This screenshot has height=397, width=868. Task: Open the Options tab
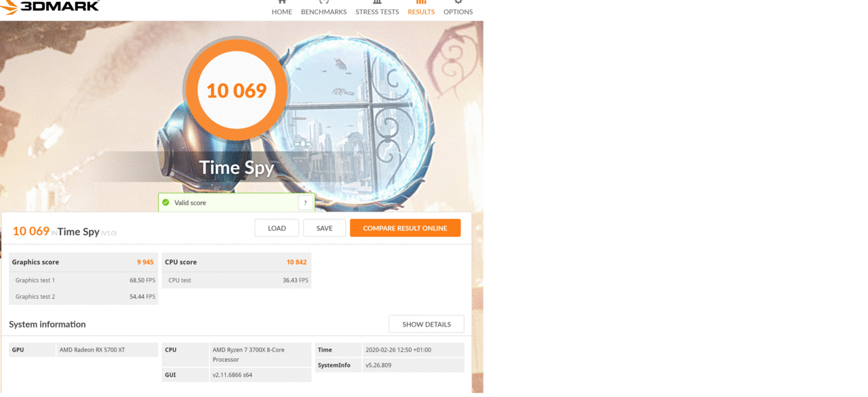pos(458,12)
